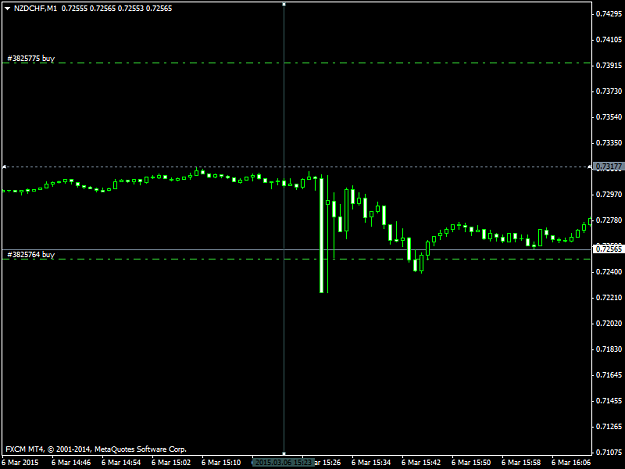The width and height of the screenshot is (625, 469).
Task: Click the 0.72210 price axis label
Action: 609,298
